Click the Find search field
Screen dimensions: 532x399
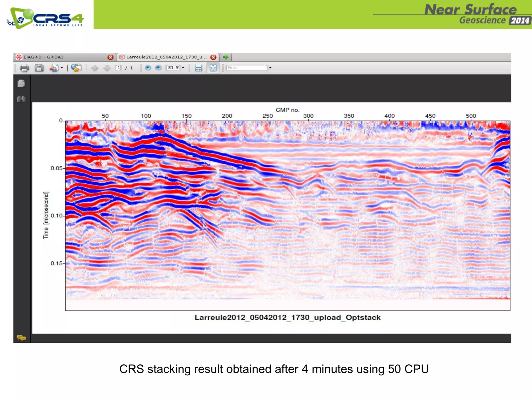247,68
